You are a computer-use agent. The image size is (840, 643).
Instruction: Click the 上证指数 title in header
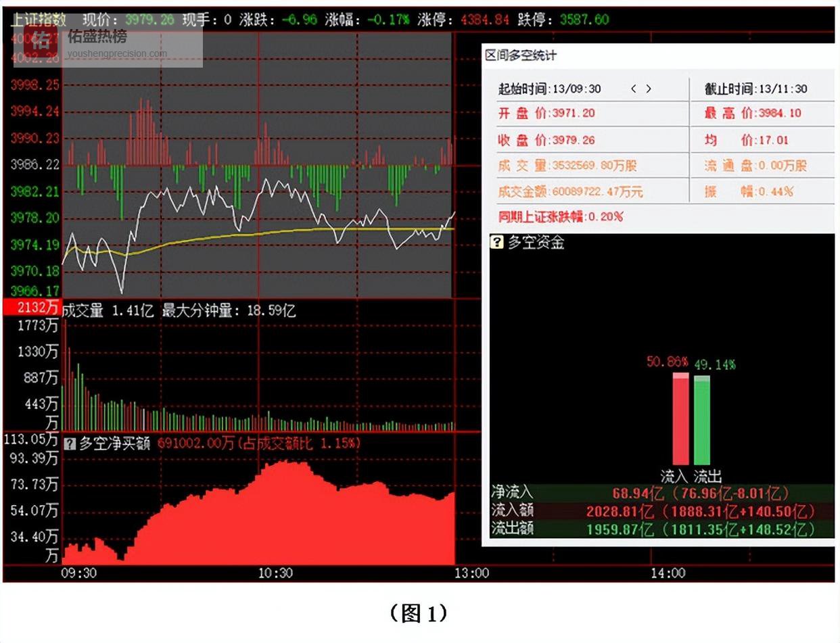coord(39,20)
